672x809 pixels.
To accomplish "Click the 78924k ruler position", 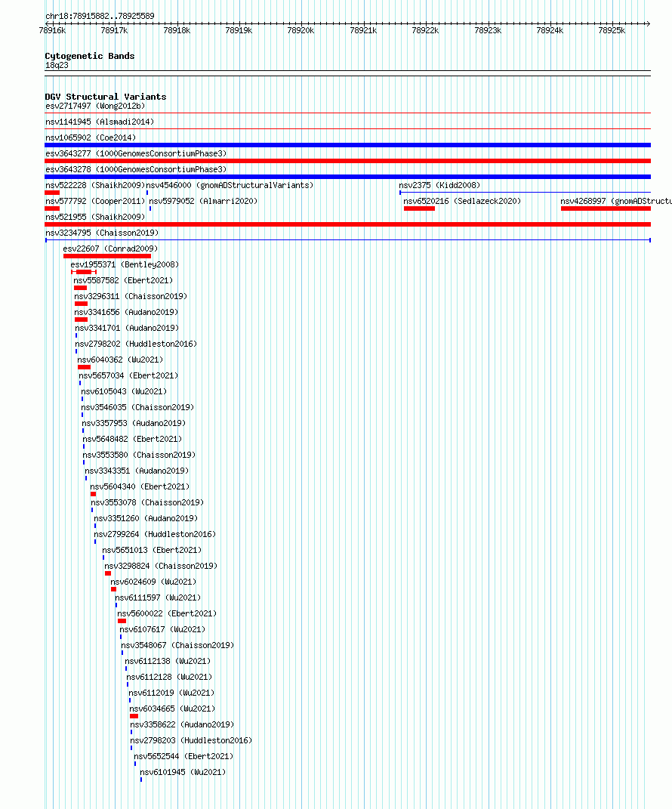I will tap(550, 30).
